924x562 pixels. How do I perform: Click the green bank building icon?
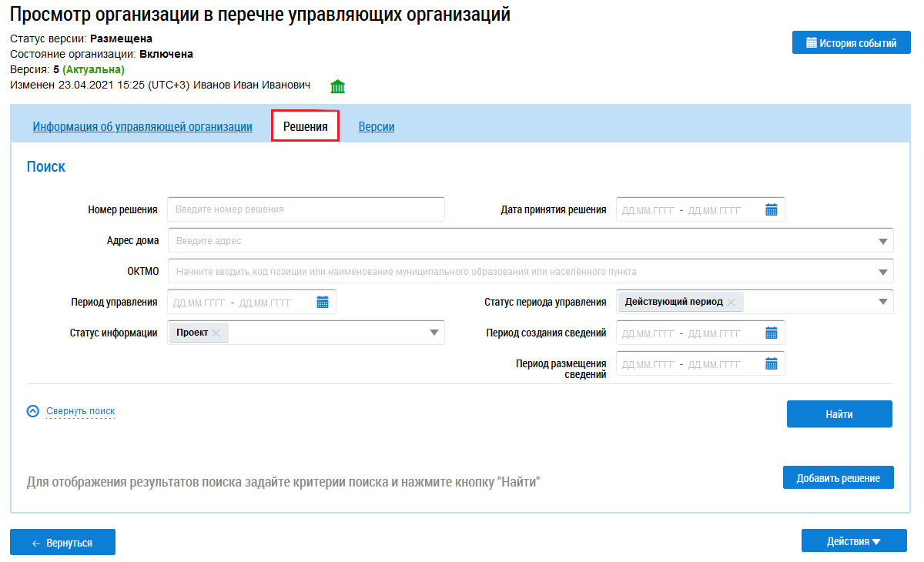[x=337, y=86]
